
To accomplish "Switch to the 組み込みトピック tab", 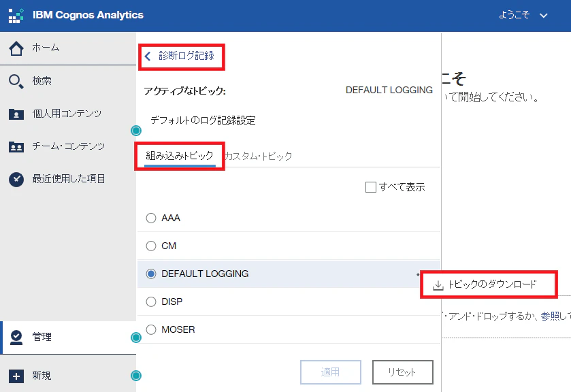I will [180, 157].
